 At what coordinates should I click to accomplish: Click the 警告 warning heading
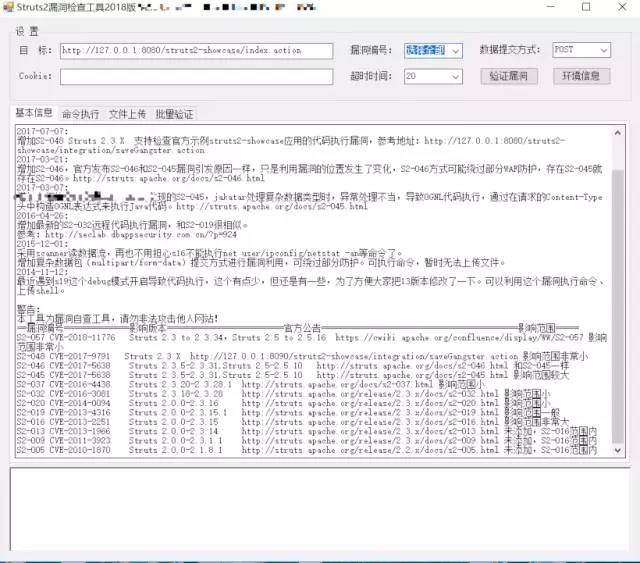pyautogui.click(x=29, y=309)
